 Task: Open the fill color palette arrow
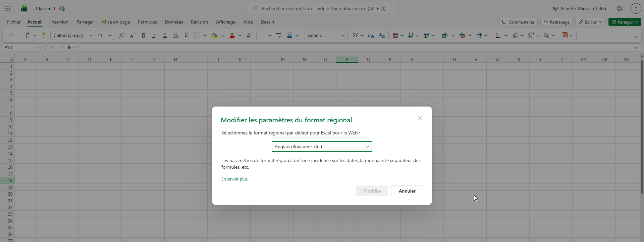(x=222, y=35)
